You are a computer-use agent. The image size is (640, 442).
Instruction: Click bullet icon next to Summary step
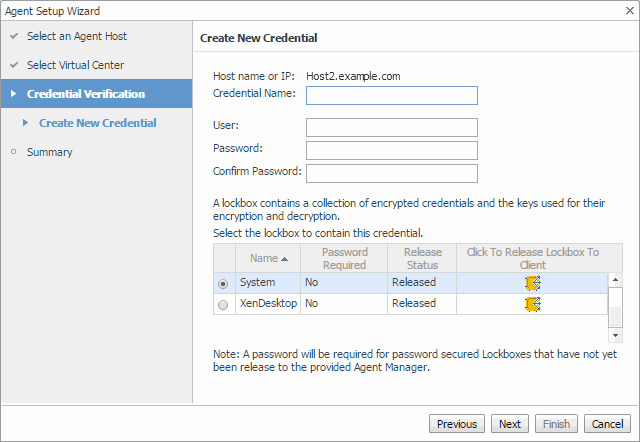tap(13, 152)
